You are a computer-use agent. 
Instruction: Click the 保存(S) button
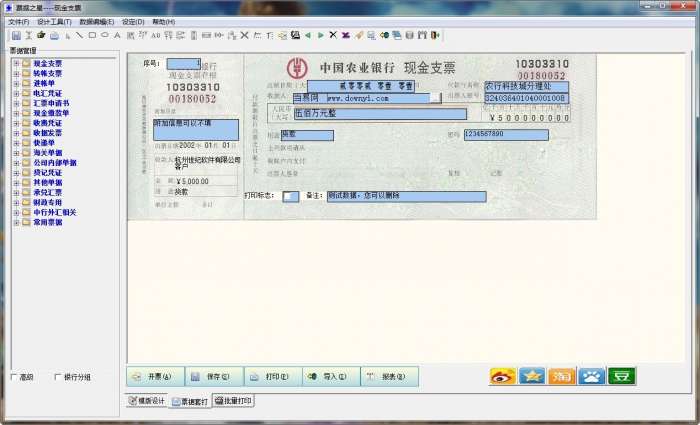pyautogui.click(x=214, y=377)
